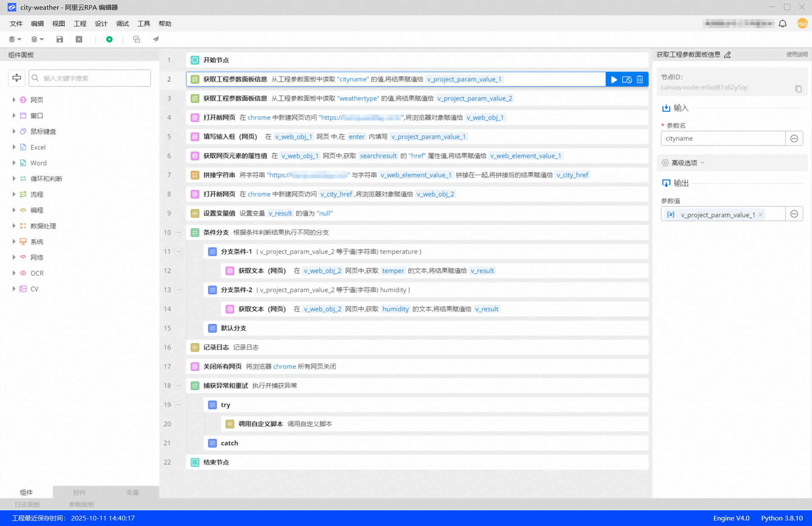Open the 编辑 menu
Screen dimensions: 812x526
pos(37,23)
